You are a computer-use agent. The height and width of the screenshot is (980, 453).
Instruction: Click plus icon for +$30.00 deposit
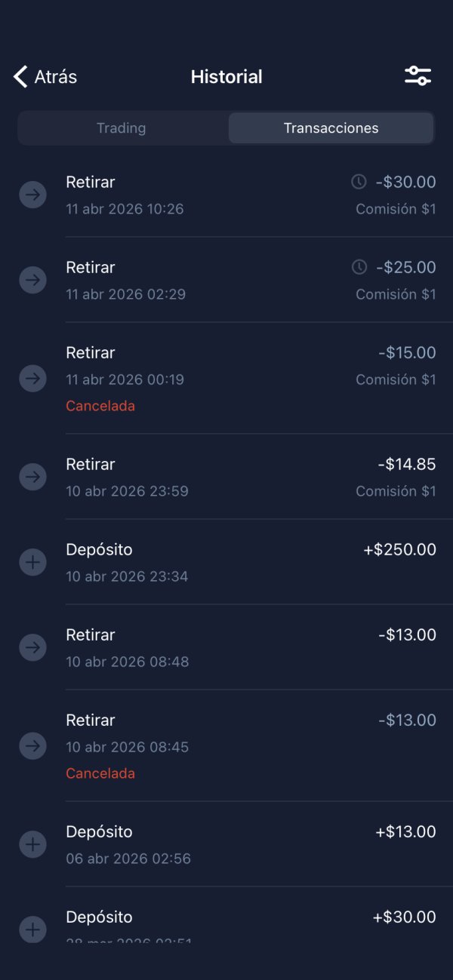(32, 929)
